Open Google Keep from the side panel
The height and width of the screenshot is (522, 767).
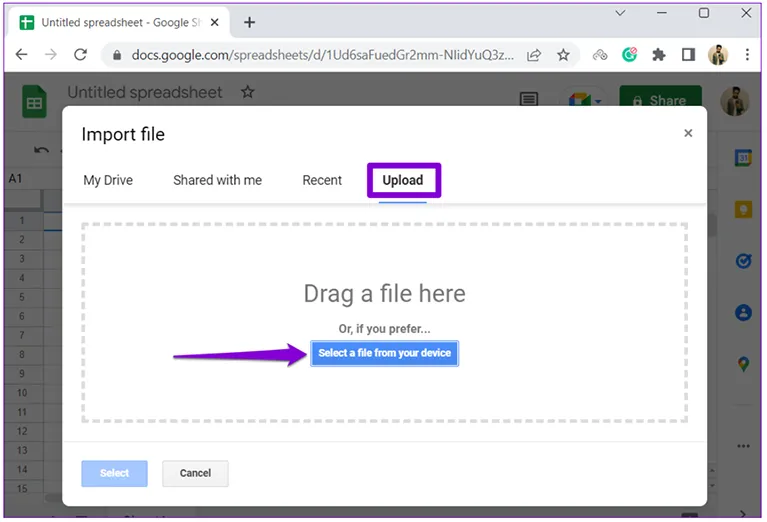[743, 209]
